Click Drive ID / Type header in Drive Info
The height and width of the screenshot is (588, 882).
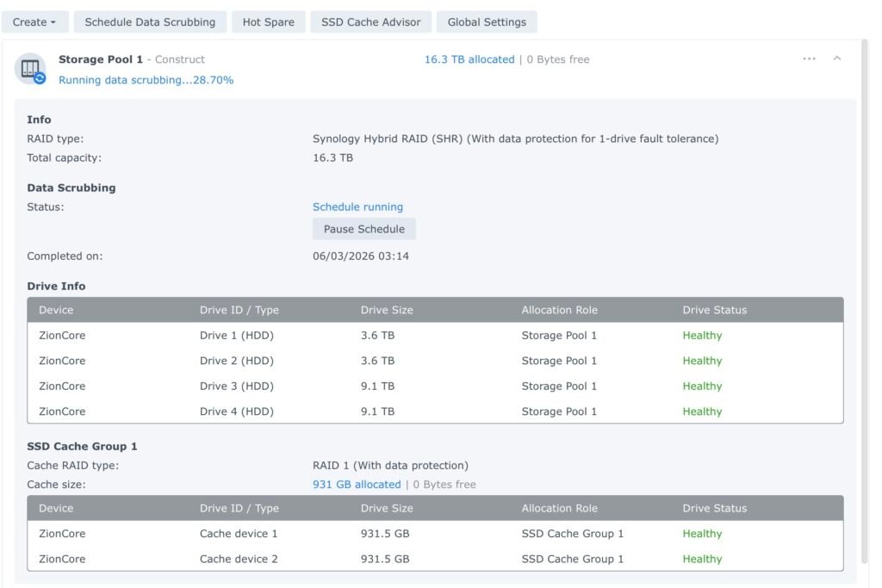pyautogui.click(x=239, y=310)
